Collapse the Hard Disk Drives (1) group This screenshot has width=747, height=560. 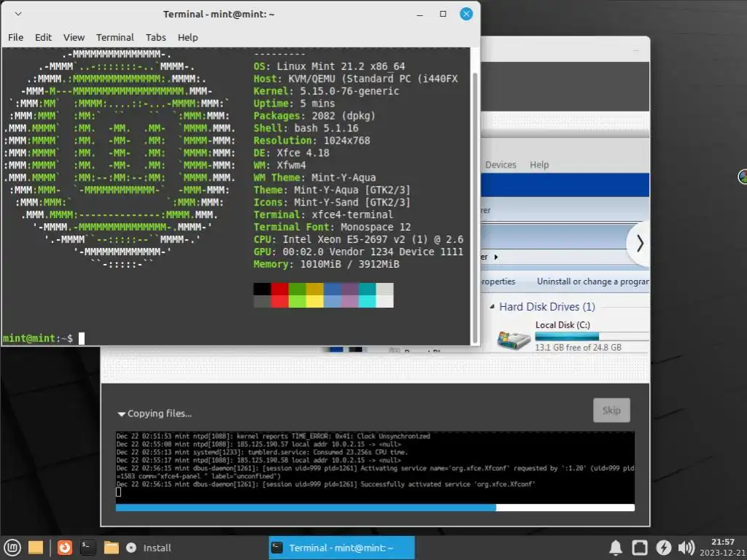(x=492, y=307)
